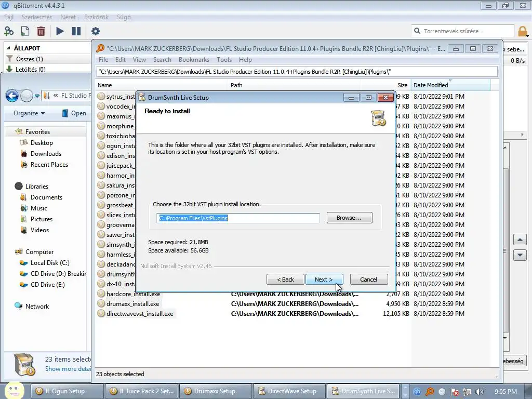Click the qBittorrent icon in the system tray

[x=417, y=392]
